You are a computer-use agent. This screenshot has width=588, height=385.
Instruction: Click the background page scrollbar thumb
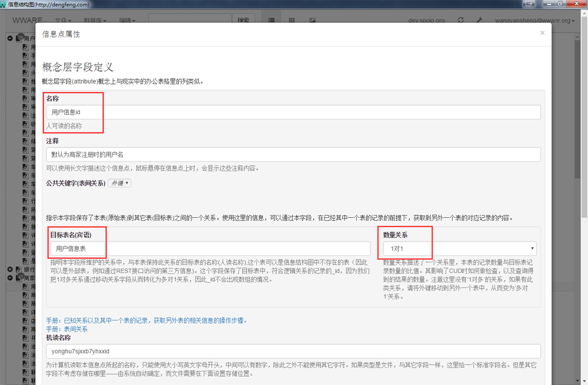(577, 109)
